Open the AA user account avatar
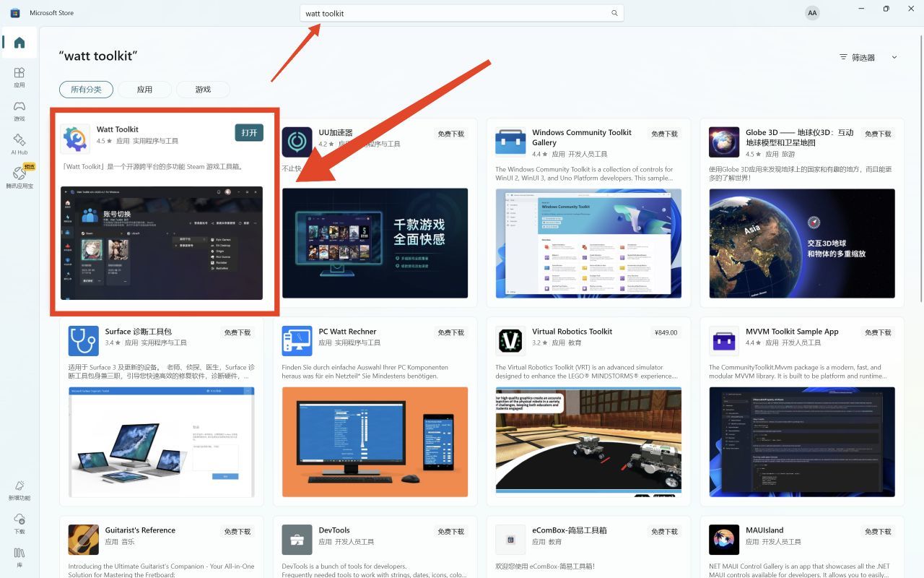The height and width of the screenshot is (578, 924). (812, 13)
